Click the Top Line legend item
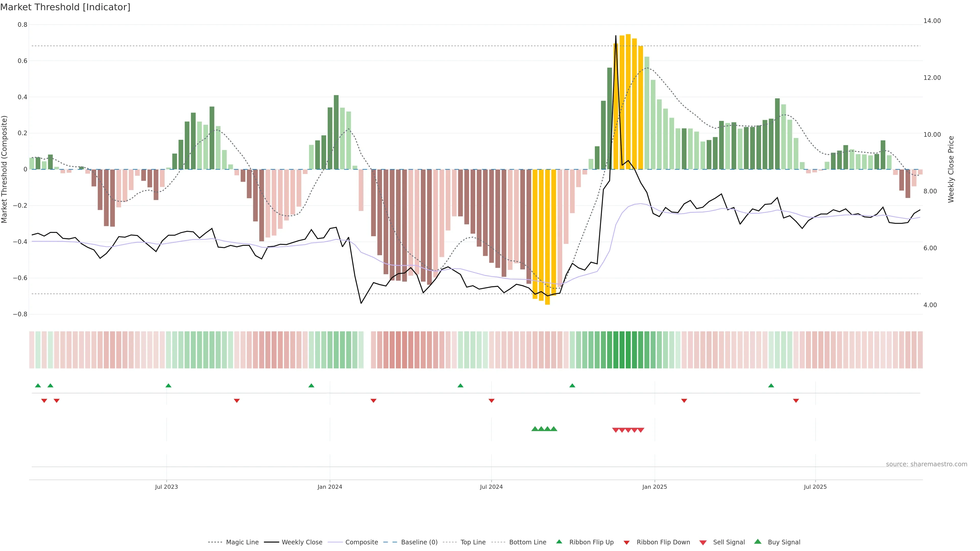The image size is (980, 551). pos(473,542)
